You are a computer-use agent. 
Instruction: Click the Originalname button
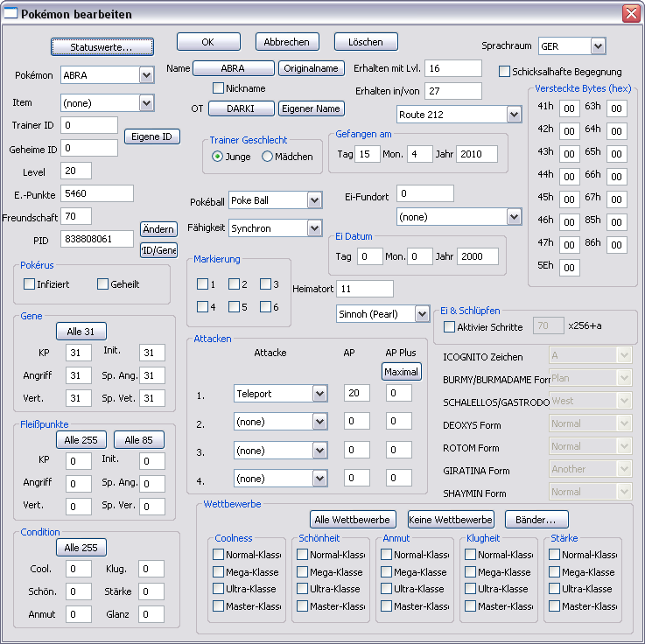[x=311, y=68]
